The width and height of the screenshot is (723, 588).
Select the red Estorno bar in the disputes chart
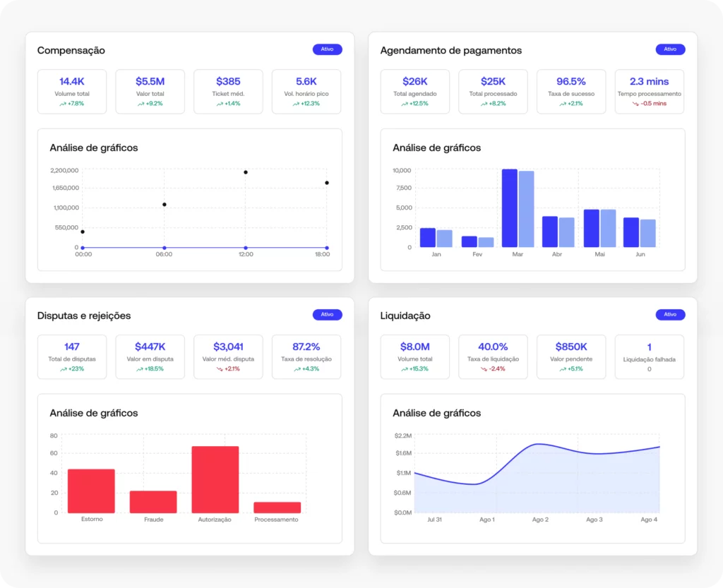click(91, 491)
